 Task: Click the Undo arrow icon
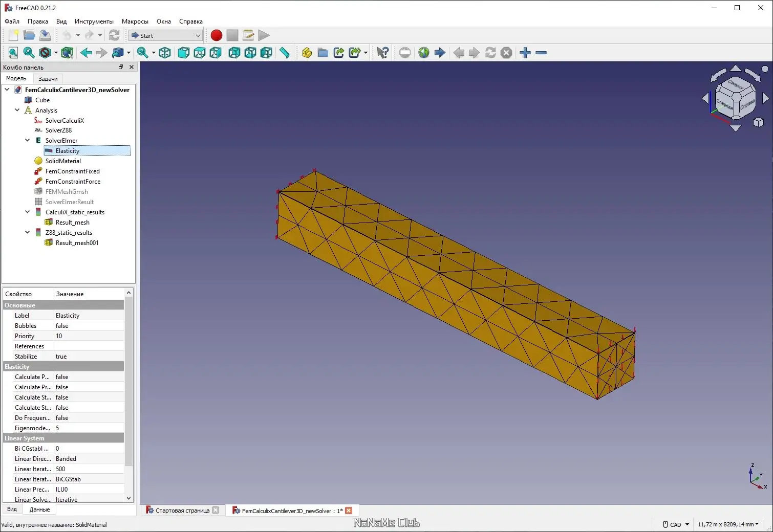67,35
